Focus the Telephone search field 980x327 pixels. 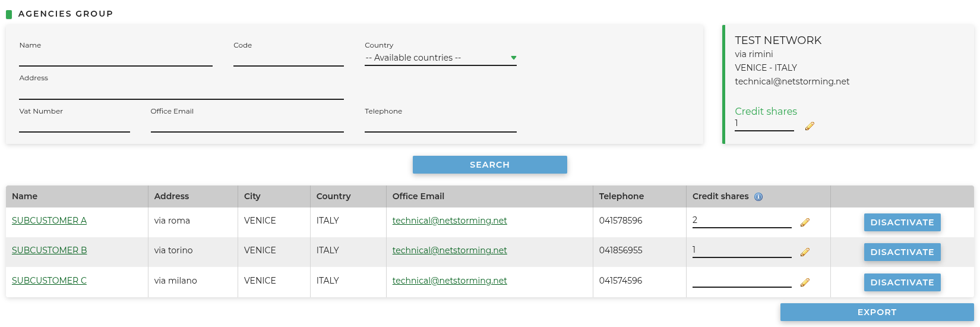[x=441, y=124]
